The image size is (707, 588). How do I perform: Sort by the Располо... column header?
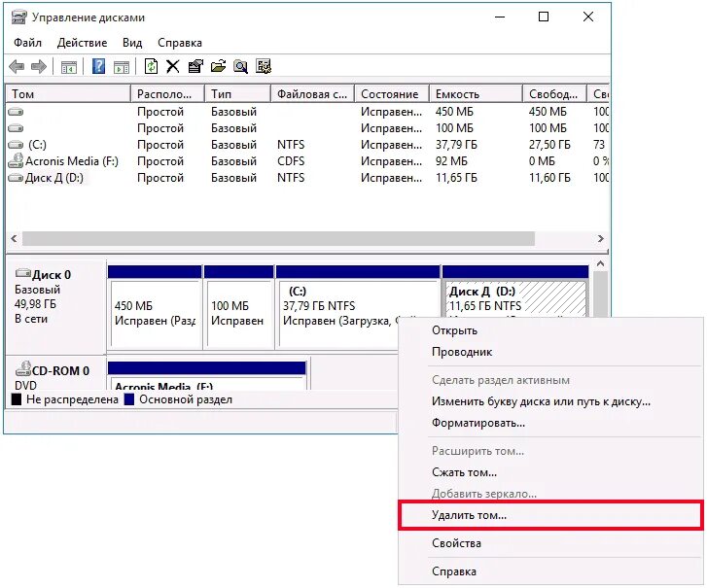[167, 94]
